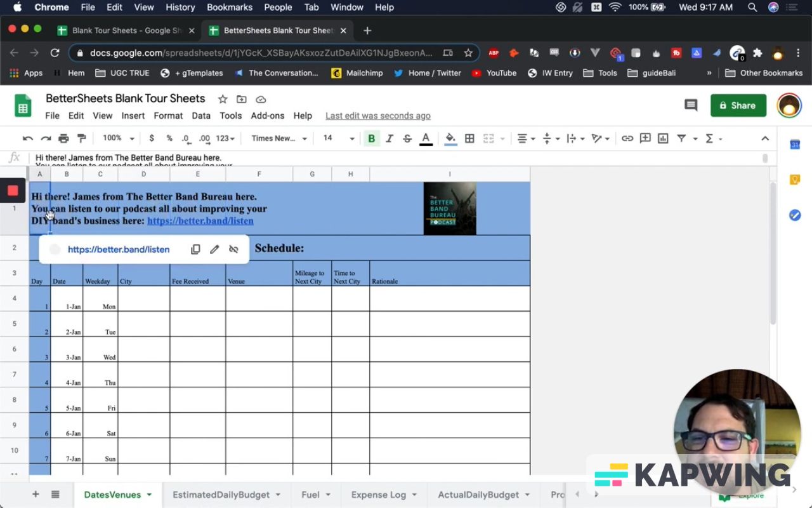The image size is (812, 508).
Task: Switch to ActualDailyBudget sheet tab
Action: click(x=485, y=495)
